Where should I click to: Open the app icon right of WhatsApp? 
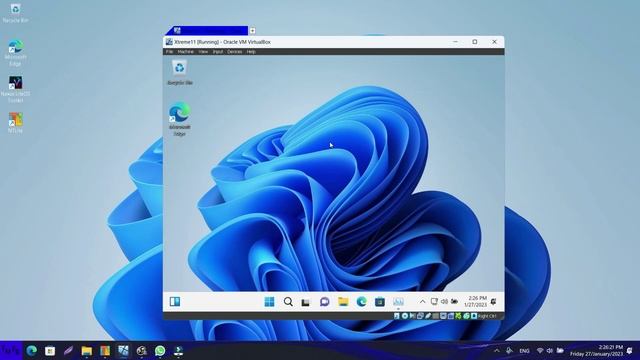coord(178,351)
